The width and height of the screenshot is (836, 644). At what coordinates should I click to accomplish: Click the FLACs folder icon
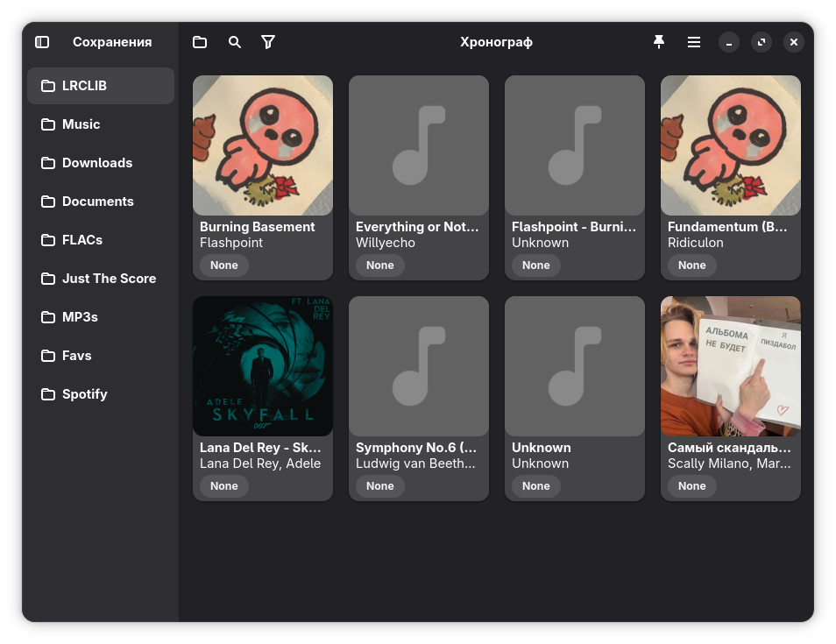(x=48, y=240)
